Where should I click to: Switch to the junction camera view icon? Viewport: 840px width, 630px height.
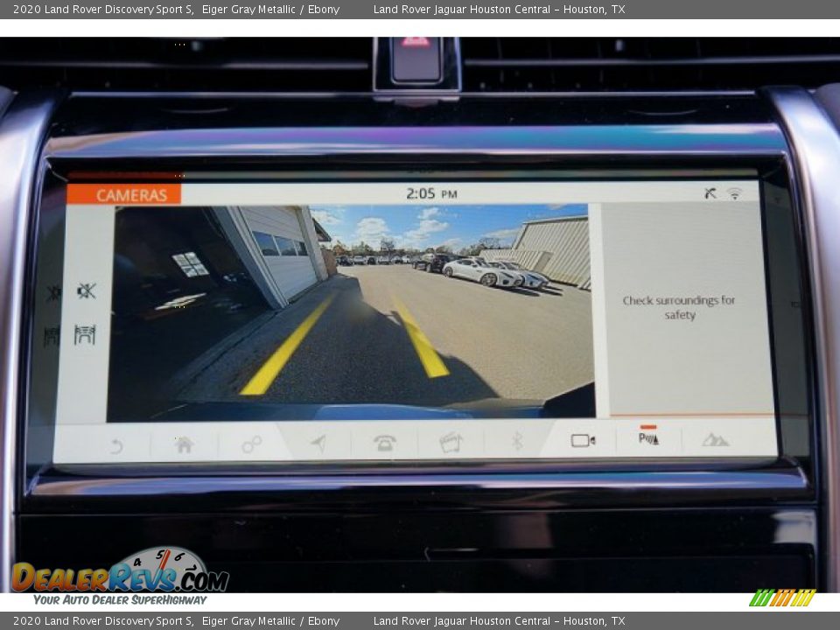(85, 334)
